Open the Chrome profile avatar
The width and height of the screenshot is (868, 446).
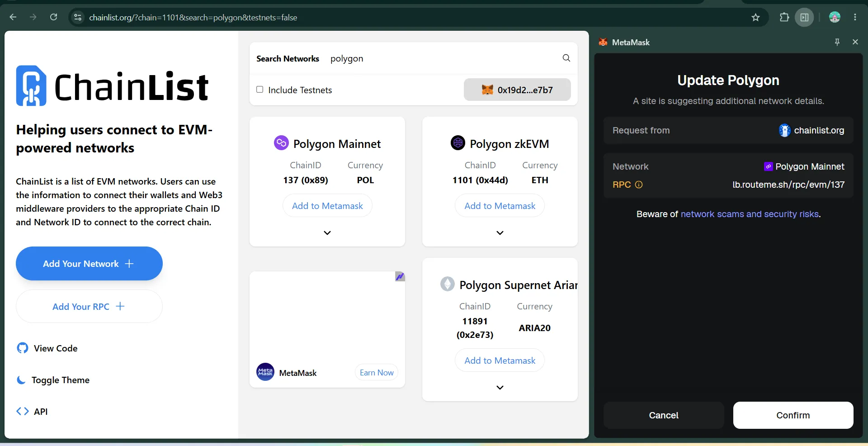point(835,17)
